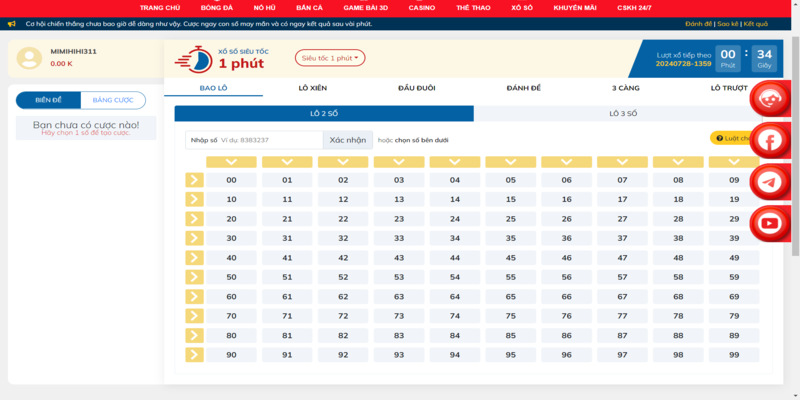Pick number 77 in the grid
The width and height of the screenshot is (800, 400).
coord(622,316)
